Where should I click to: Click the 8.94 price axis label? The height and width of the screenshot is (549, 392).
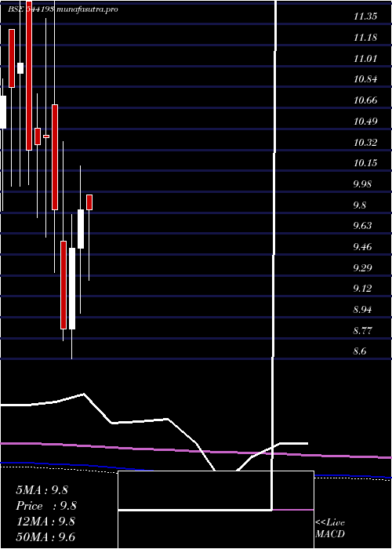coord(362,310)
